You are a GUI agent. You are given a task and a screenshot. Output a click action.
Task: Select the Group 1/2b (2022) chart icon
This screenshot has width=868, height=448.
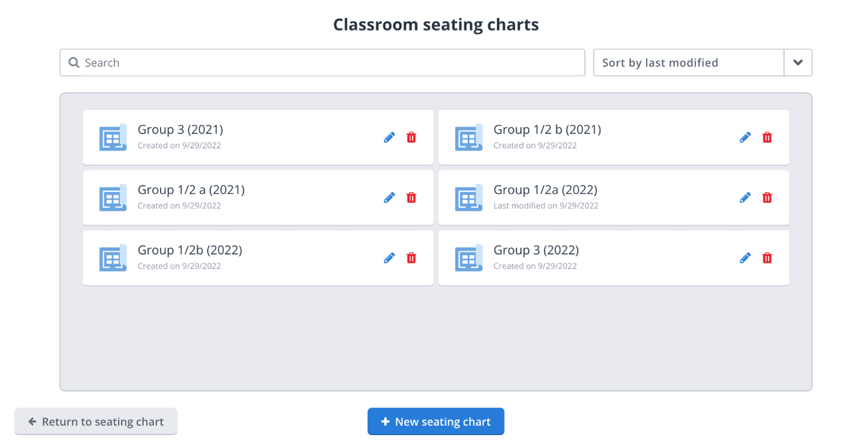click(113, 259)
